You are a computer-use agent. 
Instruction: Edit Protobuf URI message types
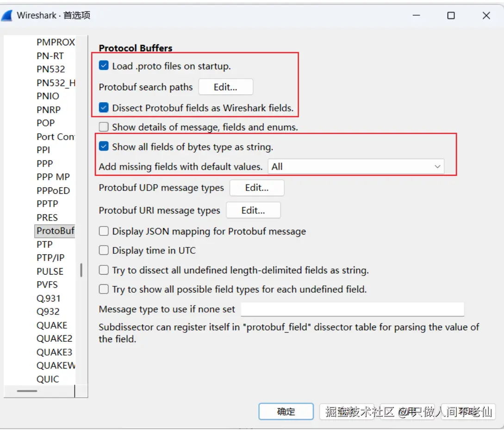click(253, 210)
